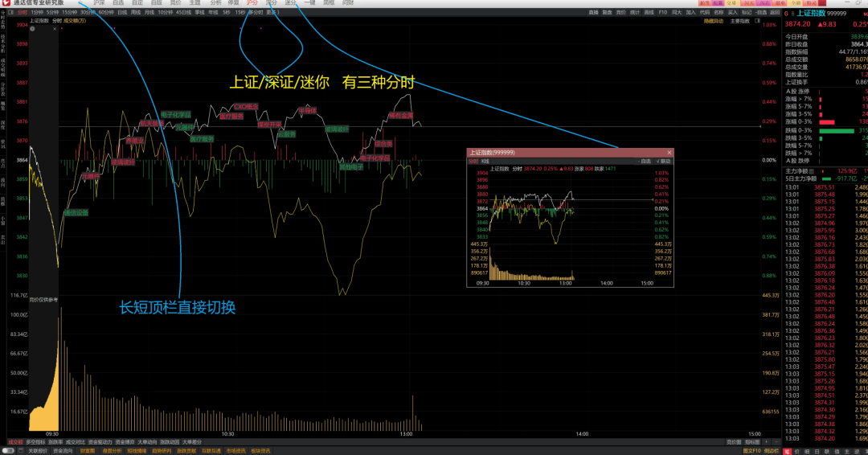Select the 成交额 indicator tab
The height and width of the screenshot is (455, 868).
click(15, 442)
